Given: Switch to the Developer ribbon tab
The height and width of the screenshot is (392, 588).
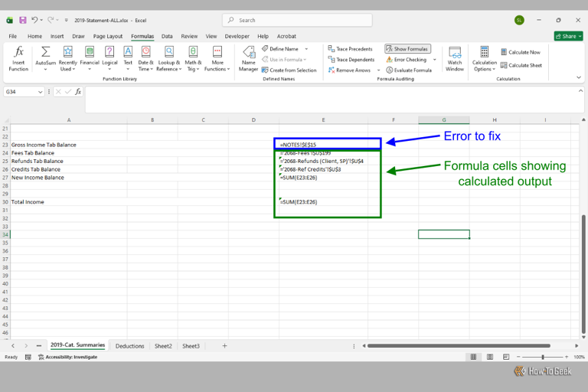Looking at the screenshot, I should point(237,37).
